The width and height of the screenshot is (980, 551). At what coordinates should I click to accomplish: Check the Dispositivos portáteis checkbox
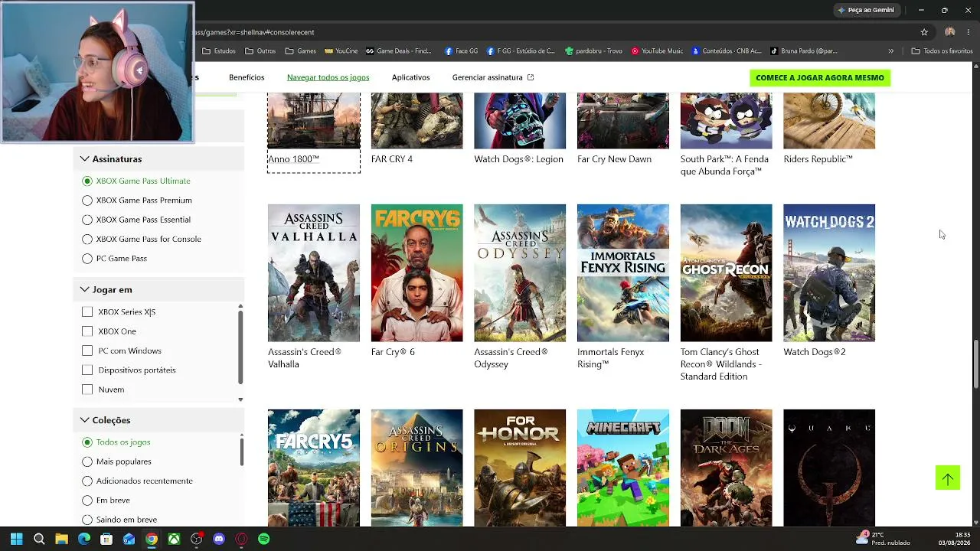click(87, 370)
